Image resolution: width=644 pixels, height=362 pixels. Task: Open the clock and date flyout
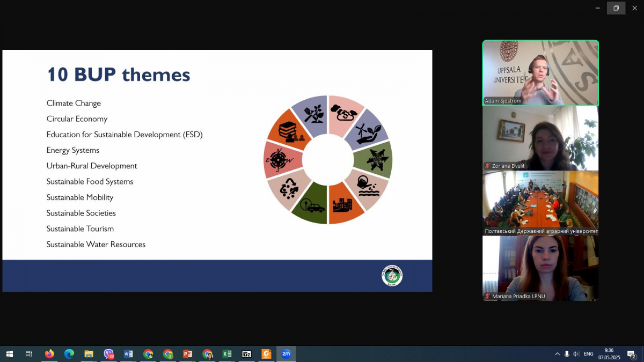click(609, 354)
